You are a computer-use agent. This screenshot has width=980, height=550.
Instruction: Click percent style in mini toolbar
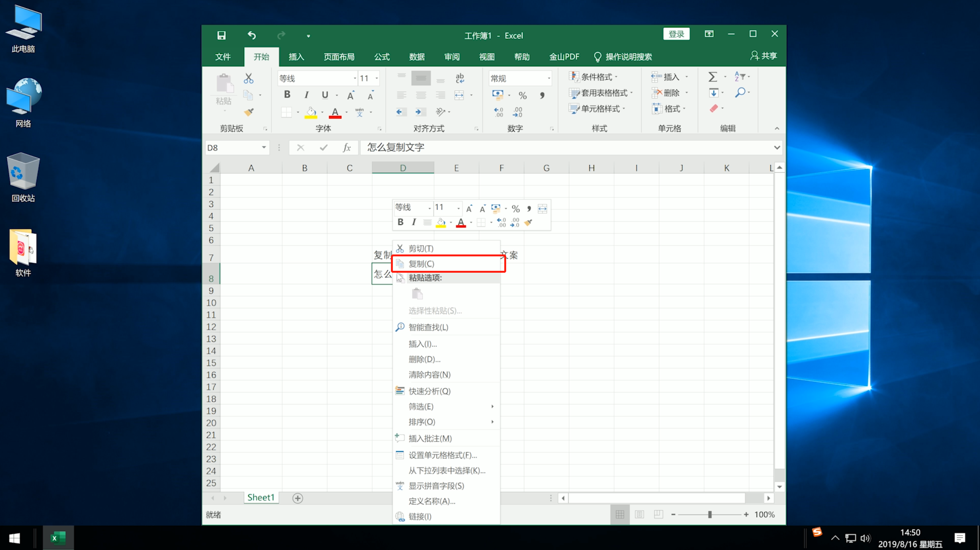[516, 208]
